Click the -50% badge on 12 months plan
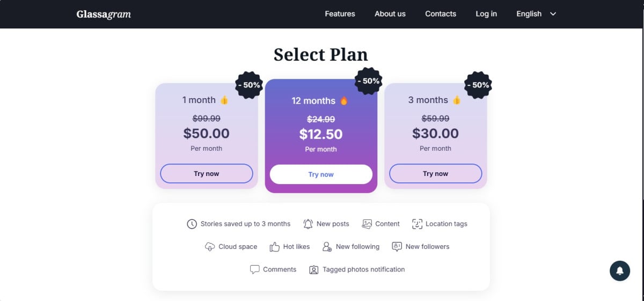This screenshot has width=644, height=301. coord(369,81)
